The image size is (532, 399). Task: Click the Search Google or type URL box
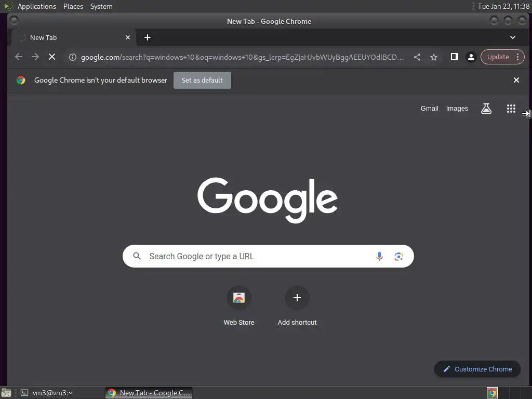tap(268, 256)
